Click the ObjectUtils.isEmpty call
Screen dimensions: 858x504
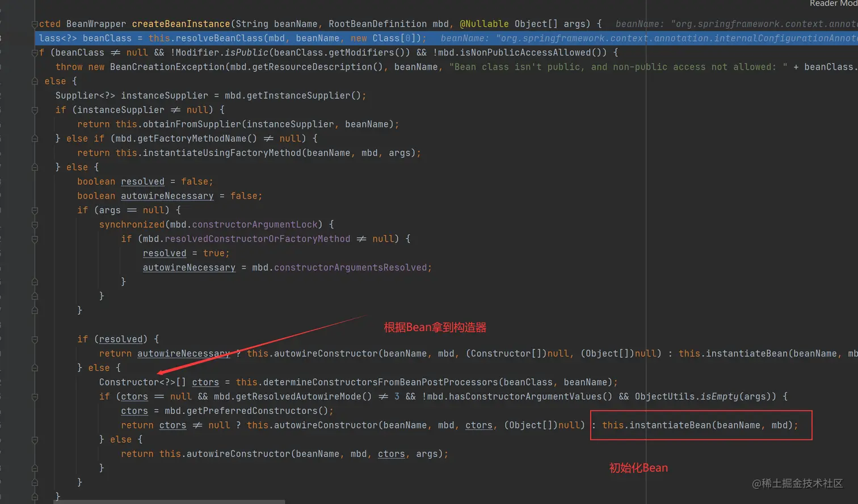[687, 396]
